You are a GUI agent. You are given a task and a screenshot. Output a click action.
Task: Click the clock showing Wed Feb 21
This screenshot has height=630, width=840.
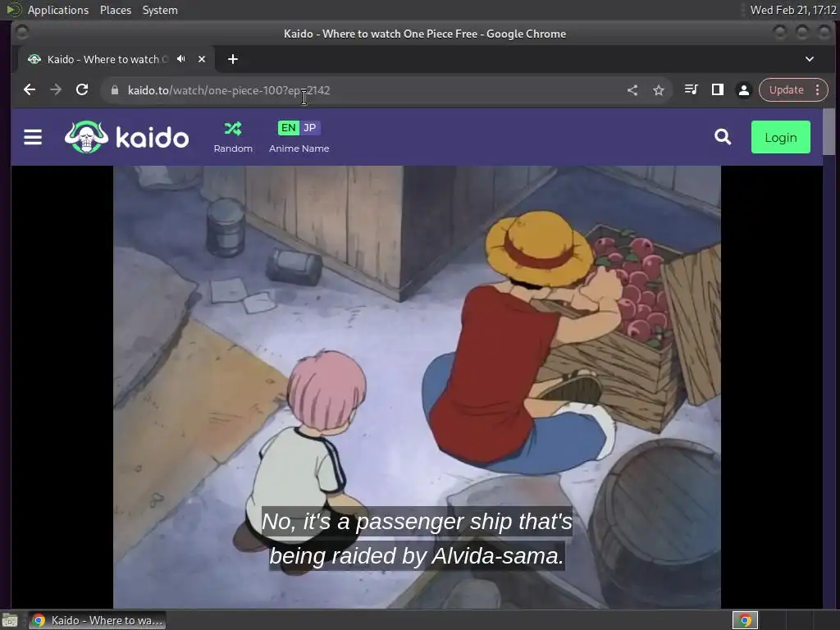[793, 10]
